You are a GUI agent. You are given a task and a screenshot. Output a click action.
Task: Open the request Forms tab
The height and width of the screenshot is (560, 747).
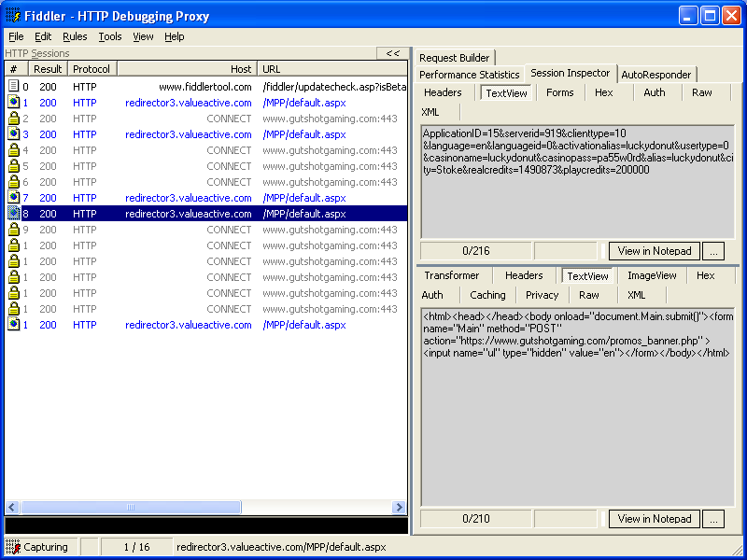tap(559, 92)
